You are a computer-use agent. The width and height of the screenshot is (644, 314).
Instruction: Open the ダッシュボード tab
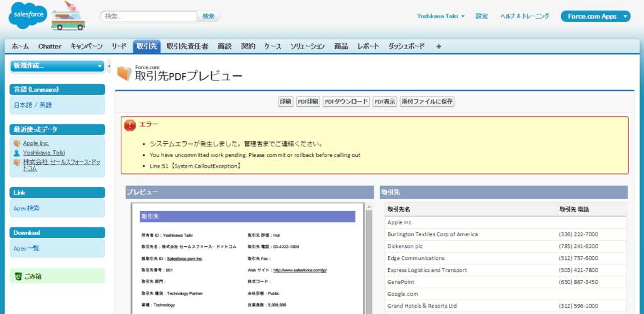point(407,46)
